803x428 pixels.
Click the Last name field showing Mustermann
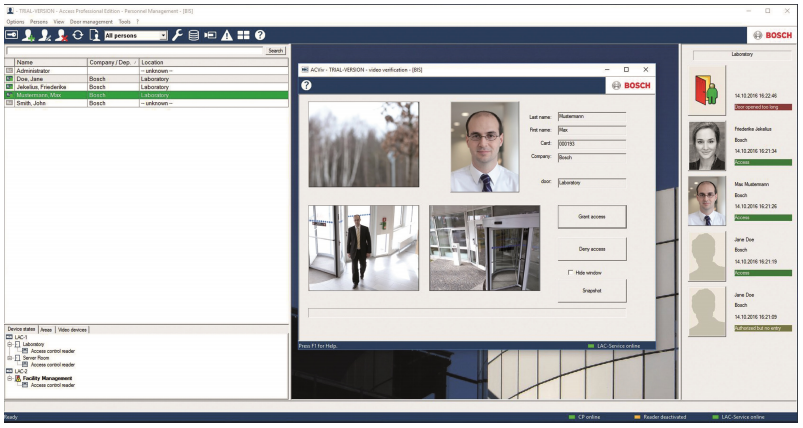(x=591, y=117)
